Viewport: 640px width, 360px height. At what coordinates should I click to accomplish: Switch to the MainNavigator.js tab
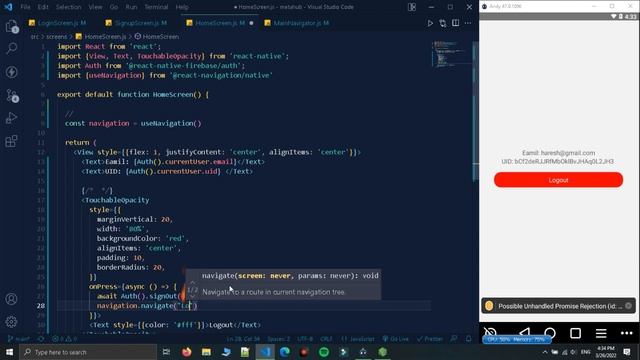296,23
